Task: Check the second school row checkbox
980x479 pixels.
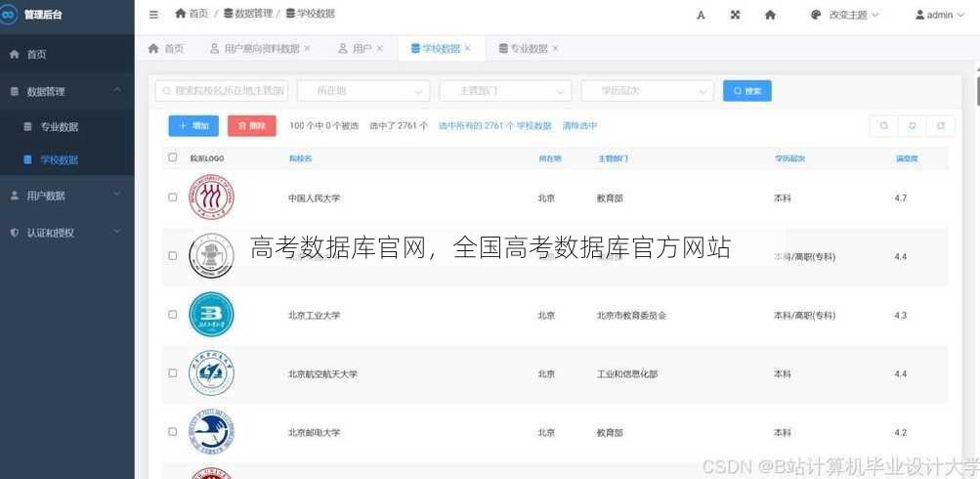Action: click(x=173, y=256)
